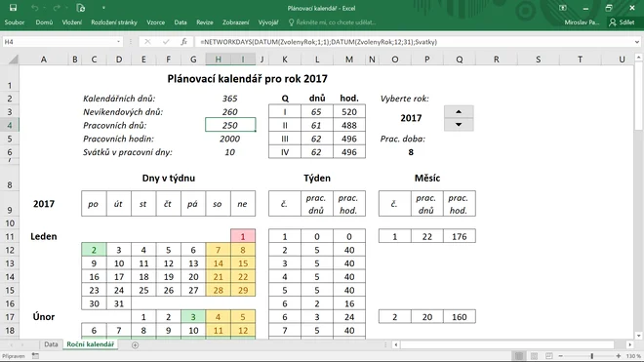Click the Redo arrow icon
This screenshot has height=362, width=644.
(x=57, y=8)
